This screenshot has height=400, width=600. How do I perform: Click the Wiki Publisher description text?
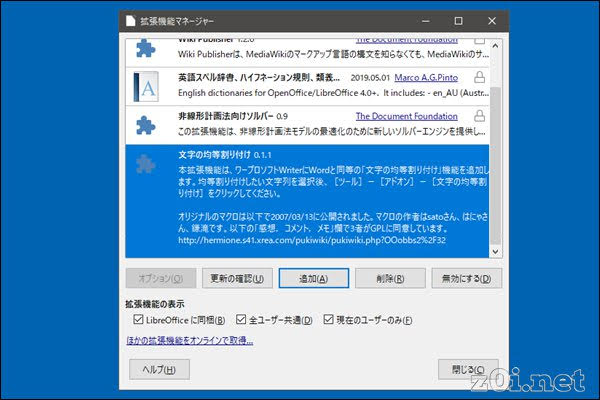(x=333, y=54)
